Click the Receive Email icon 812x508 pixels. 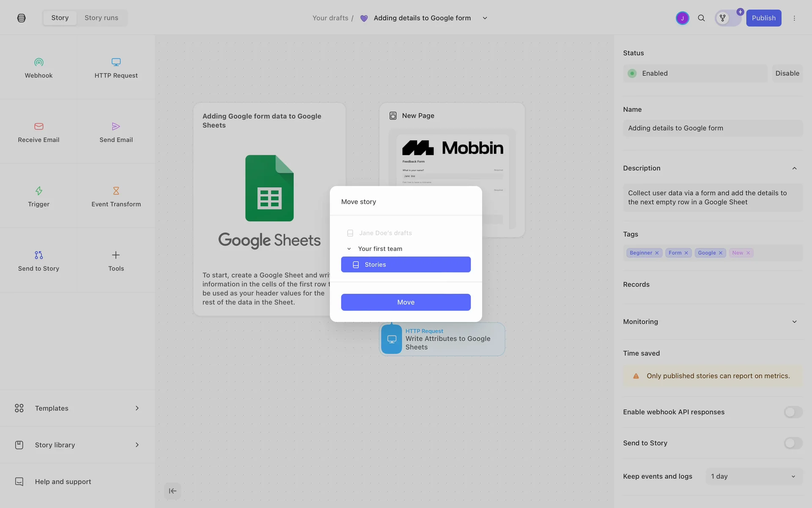[x=38, y=127]
